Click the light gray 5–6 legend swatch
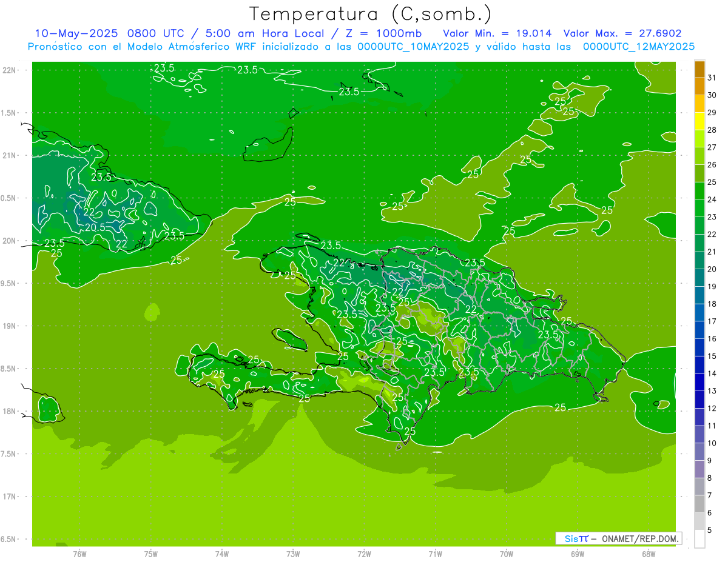Image resolution: width=728 pixels, height=562 pixels. pyautogui.click(x=699, y=521)
